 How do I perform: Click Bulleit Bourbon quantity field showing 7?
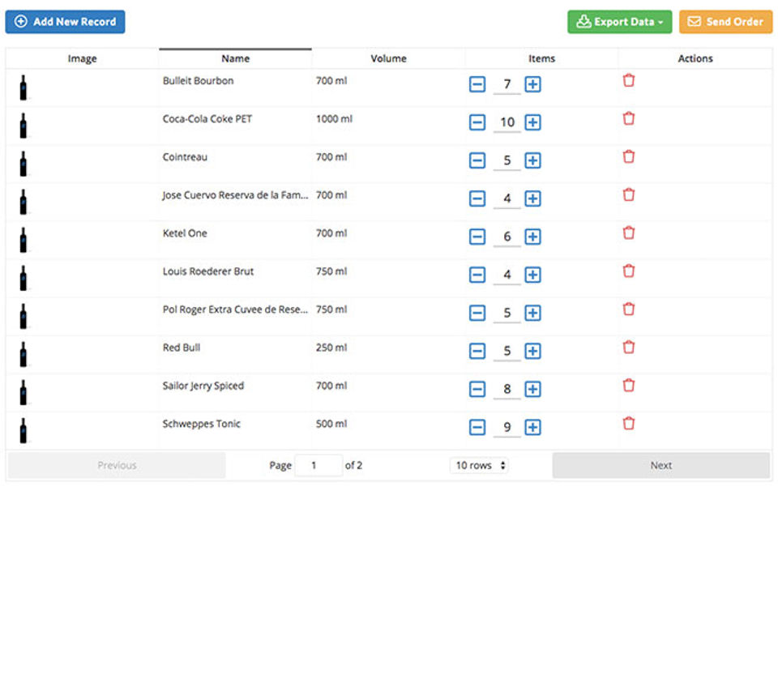coord(507,85)
